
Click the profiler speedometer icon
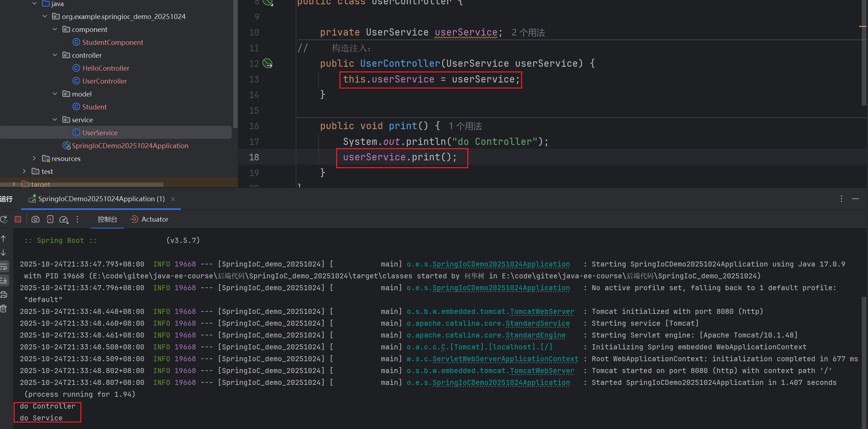point(64,219)
